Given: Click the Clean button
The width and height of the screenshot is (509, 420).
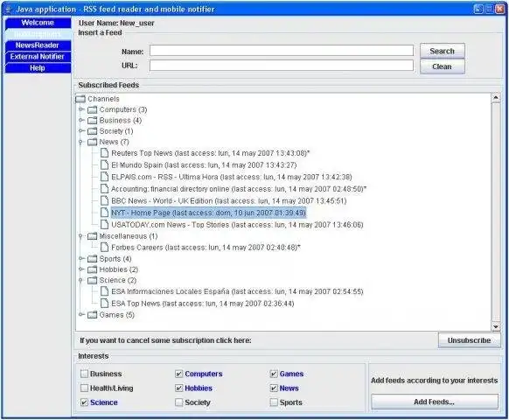Looking at the screenshot, I should click(443, 66).
